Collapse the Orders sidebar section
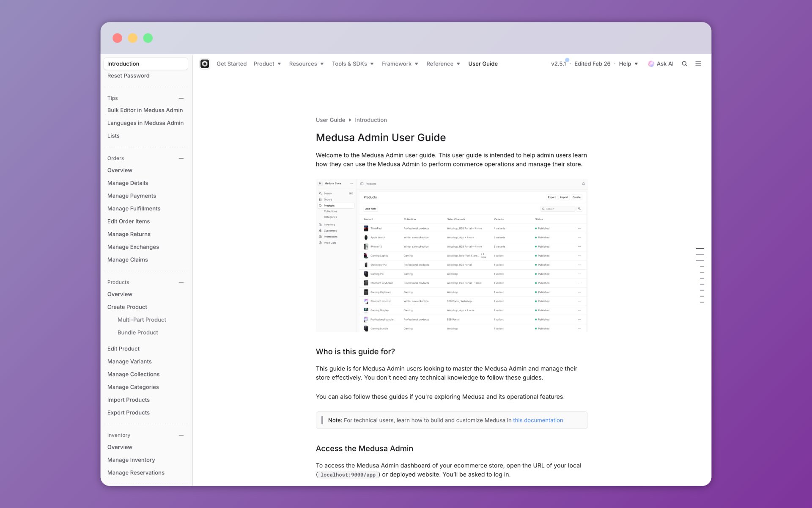 coord(181,158)
